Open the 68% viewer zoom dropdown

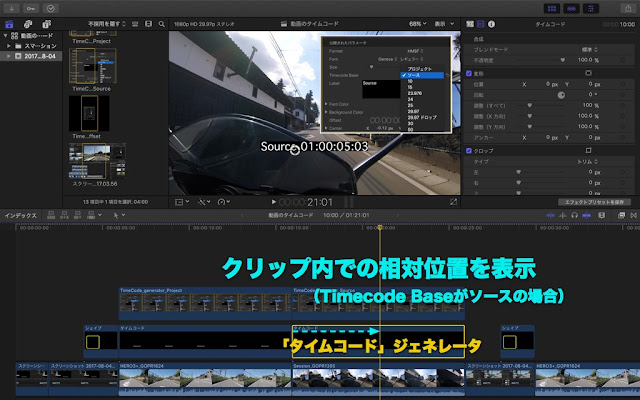click(x=418, y=24)
